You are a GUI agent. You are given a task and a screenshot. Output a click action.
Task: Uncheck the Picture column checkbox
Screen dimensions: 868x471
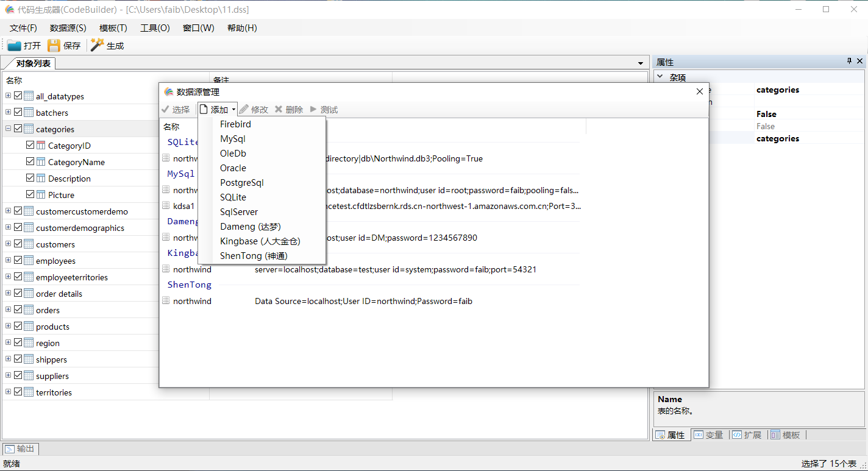29,194
